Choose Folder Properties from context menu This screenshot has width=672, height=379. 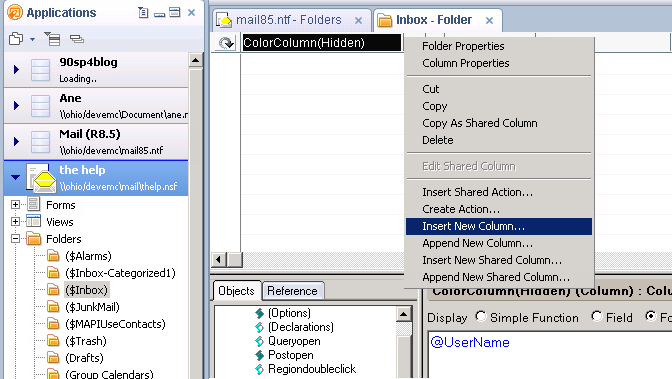[463, 46]
